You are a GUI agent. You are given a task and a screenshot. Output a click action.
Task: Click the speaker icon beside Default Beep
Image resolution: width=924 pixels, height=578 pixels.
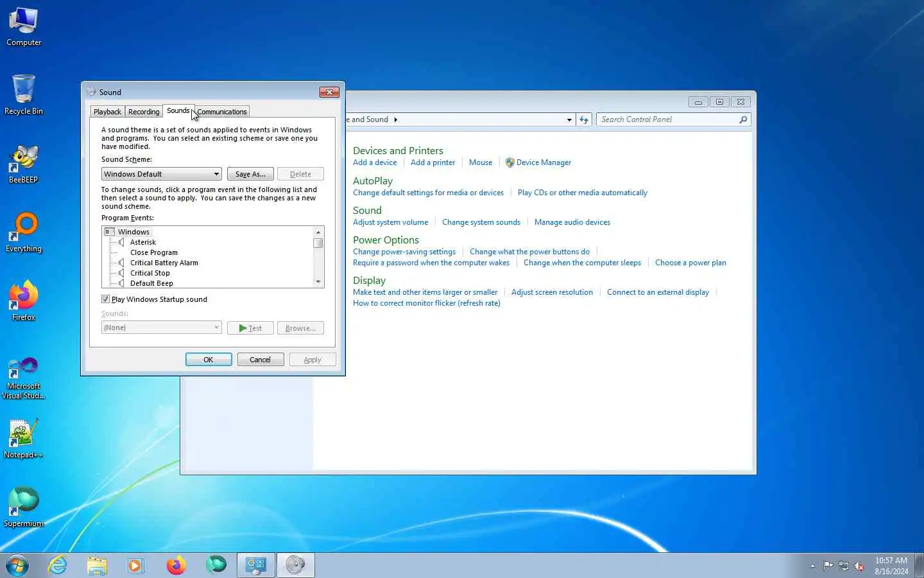point(121,283)
